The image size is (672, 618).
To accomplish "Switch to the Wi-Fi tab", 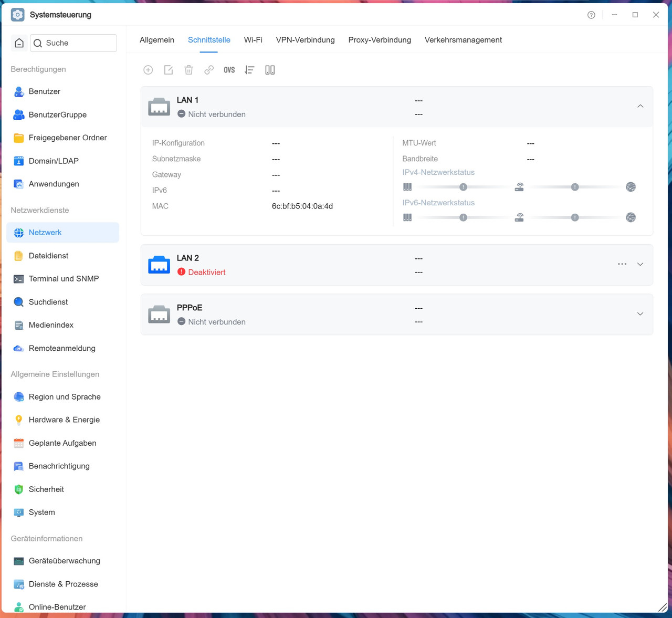I will coord(253,40).
